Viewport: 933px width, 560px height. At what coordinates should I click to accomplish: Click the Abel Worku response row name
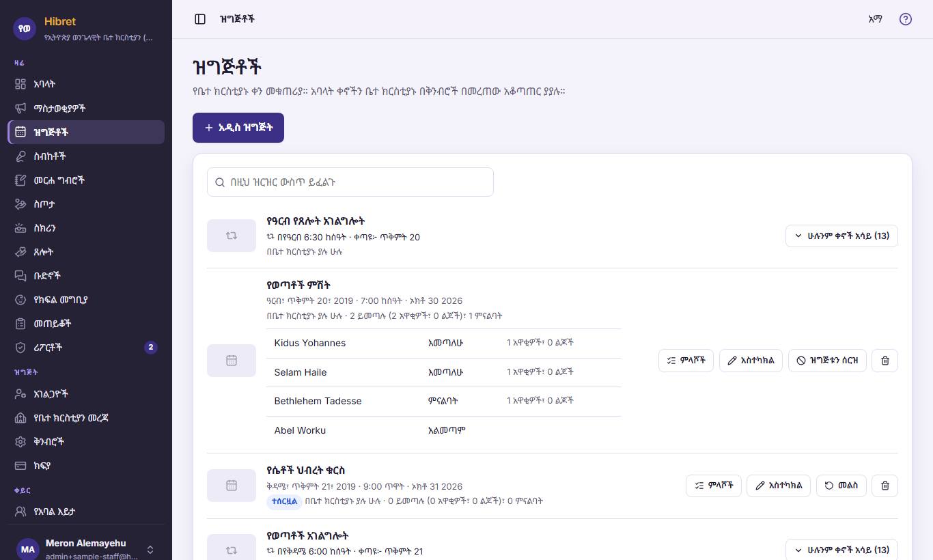click(300, 430)
